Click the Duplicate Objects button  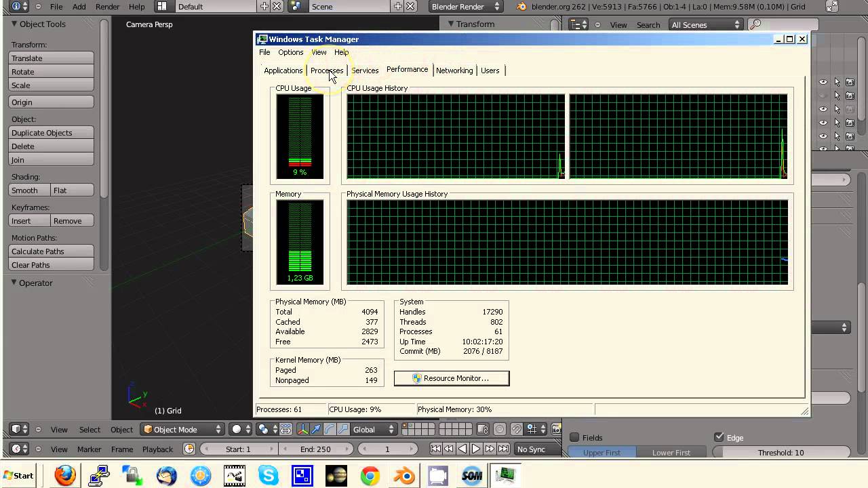coord(52,133)
